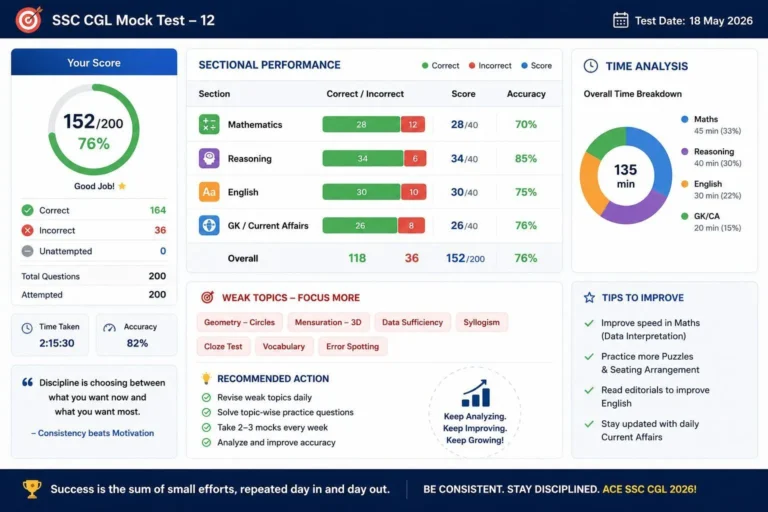Click the Reasoning section brain icon
This screenshot has width=768, height=512.
tap(209, 158)
